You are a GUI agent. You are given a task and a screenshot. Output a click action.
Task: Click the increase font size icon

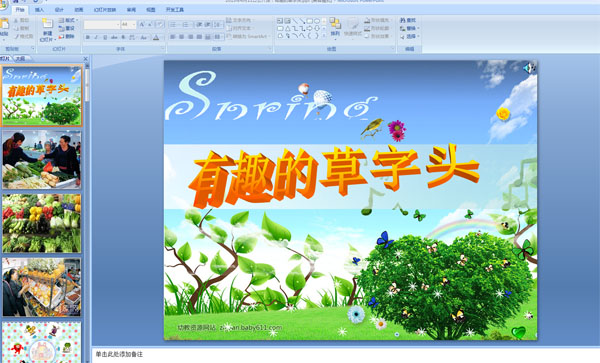[x=142, y=25]
